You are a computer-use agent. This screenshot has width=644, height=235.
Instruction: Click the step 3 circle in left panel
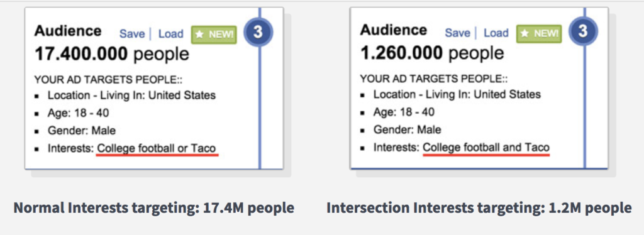pos(258,32)
